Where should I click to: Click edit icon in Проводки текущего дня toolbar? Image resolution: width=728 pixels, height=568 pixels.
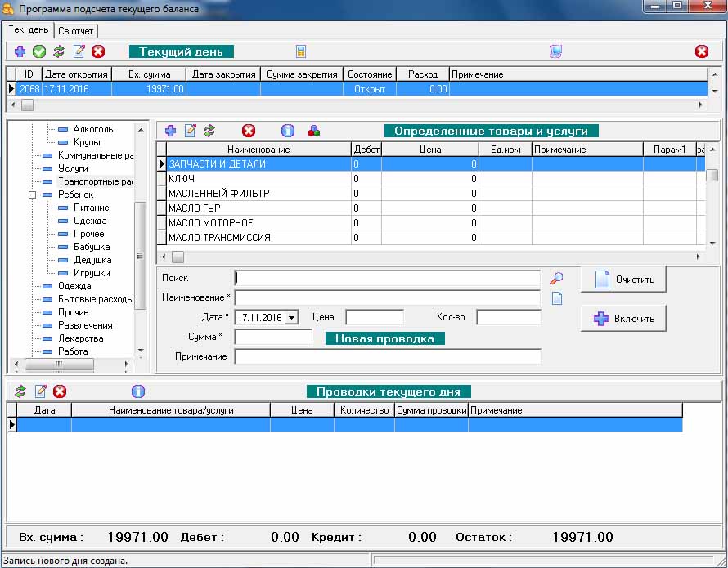click(40, 391)
